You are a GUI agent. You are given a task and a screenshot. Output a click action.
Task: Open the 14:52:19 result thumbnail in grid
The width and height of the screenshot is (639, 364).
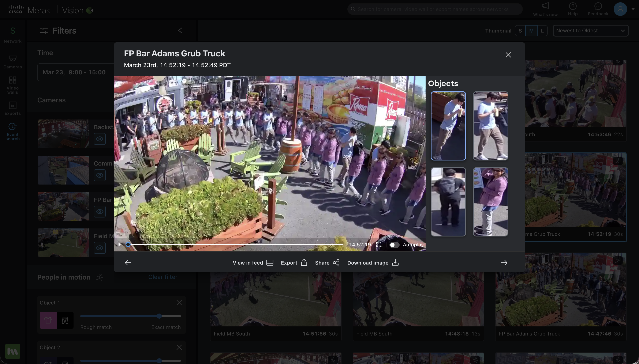pyautogui.click(x=576, y=190)
